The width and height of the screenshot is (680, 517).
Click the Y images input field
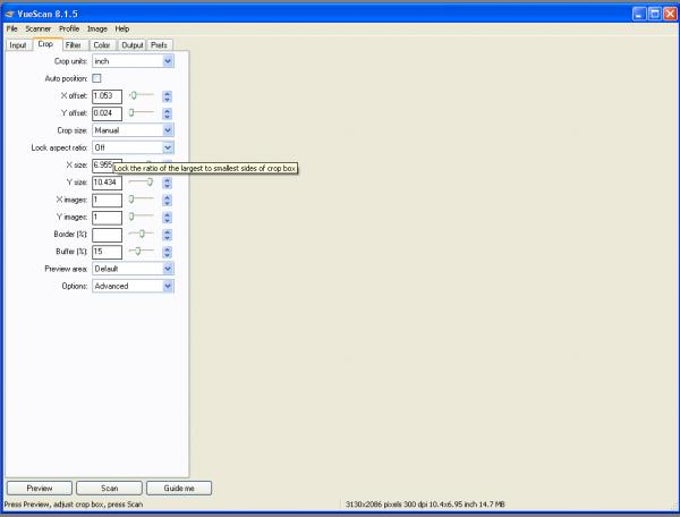107,217
